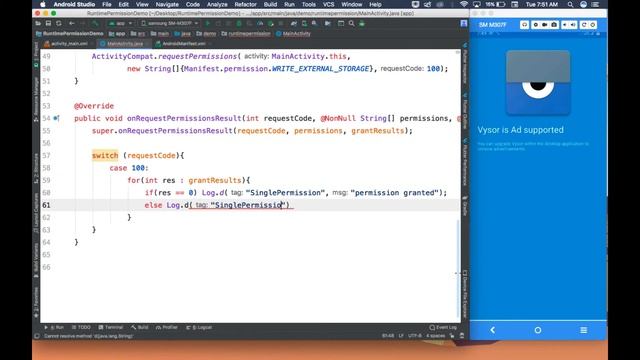This screenshot has height=360, width=640.
Task: Open the Refactor menu
Action: [x=245, y=4]
